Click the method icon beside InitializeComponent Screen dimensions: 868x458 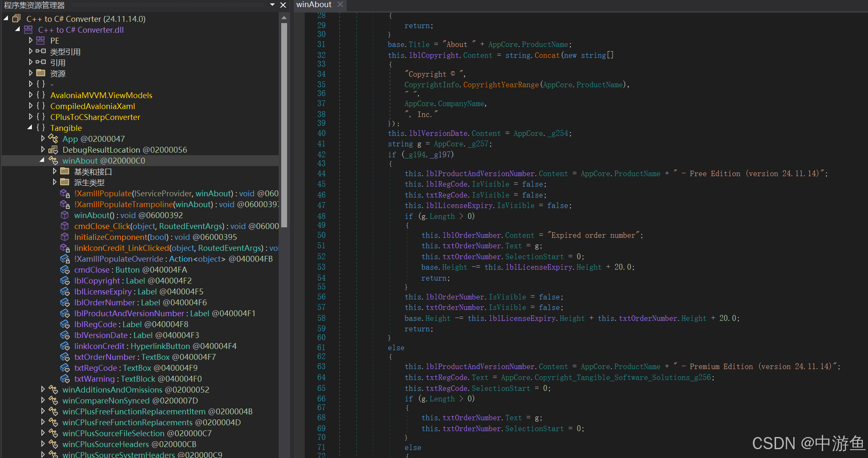coord(65,237)
